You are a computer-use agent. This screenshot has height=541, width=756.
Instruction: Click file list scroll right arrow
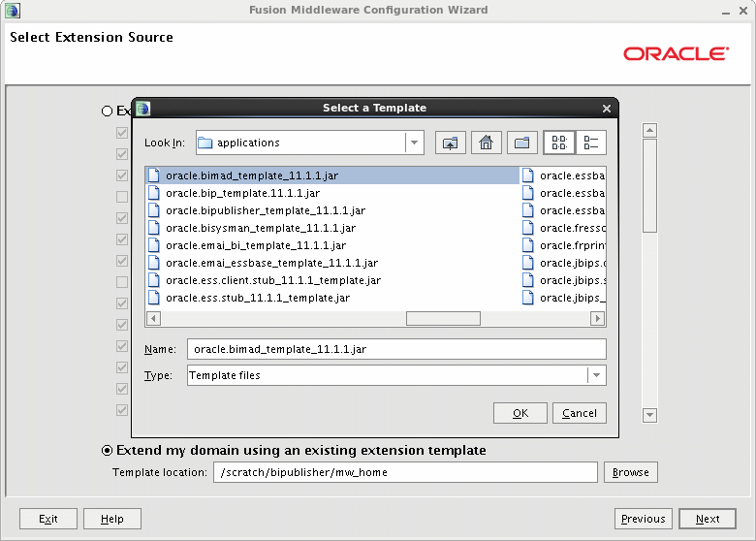click(597, 318)
